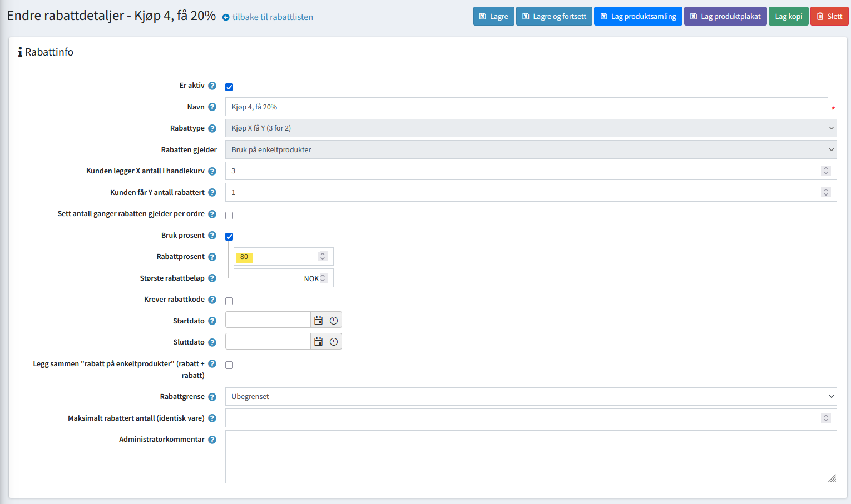
Task: Show help tooltip for Rabattprosent
Action: coord(212,257)
